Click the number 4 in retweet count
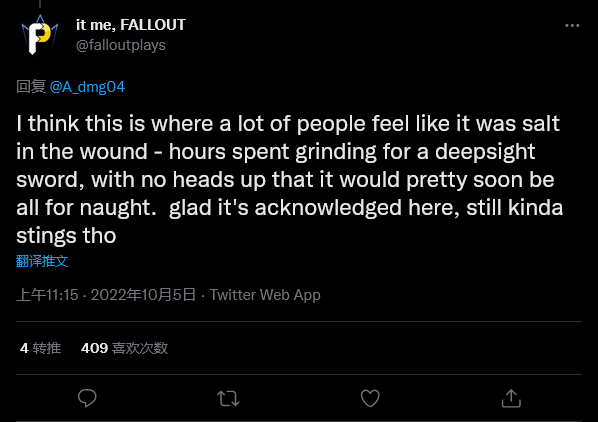 tap(24, 348)
